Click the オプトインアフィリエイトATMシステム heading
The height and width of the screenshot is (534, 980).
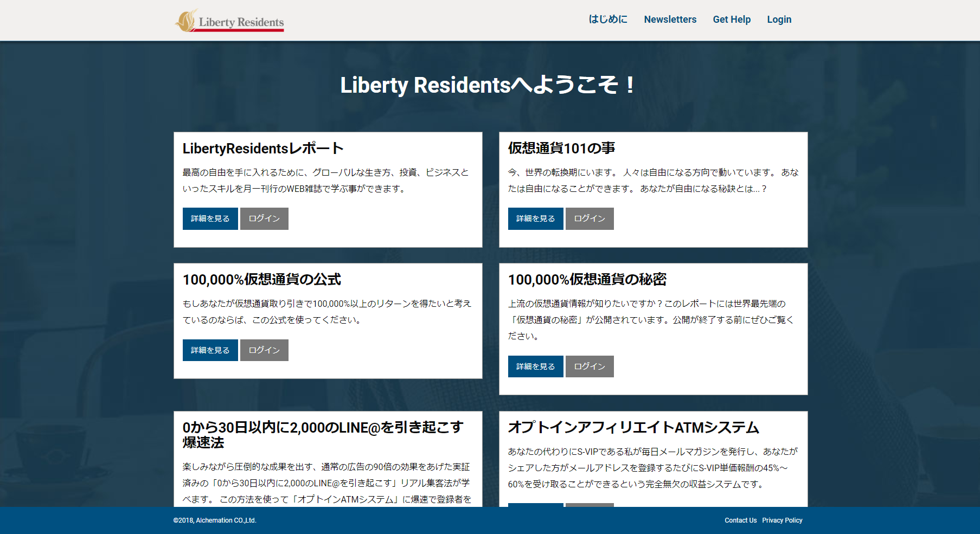[633, 428]
